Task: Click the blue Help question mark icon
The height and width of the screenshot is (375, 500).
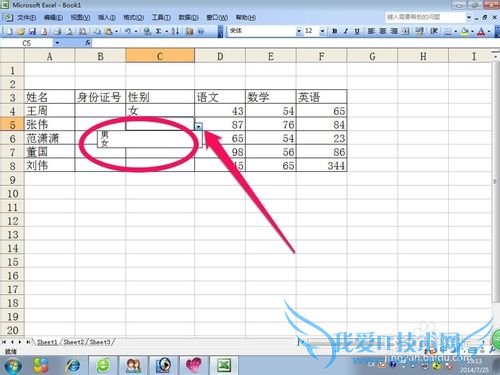Action: point(201,31)
